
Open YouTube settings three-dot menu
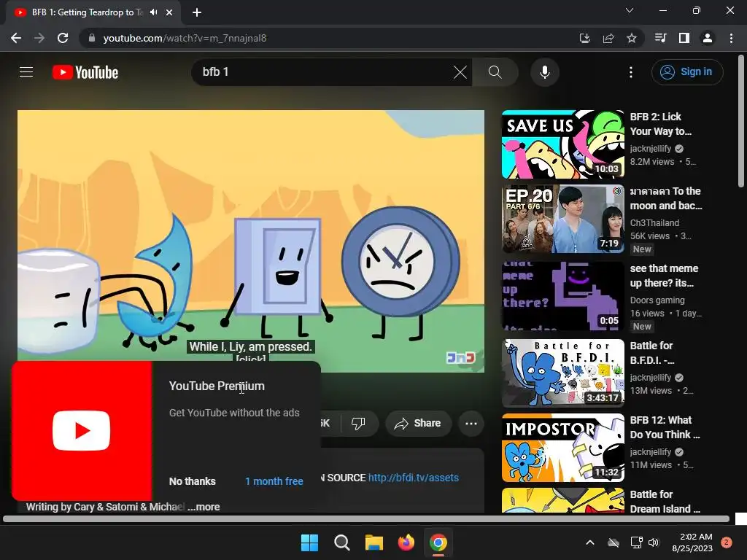(631, 72)
